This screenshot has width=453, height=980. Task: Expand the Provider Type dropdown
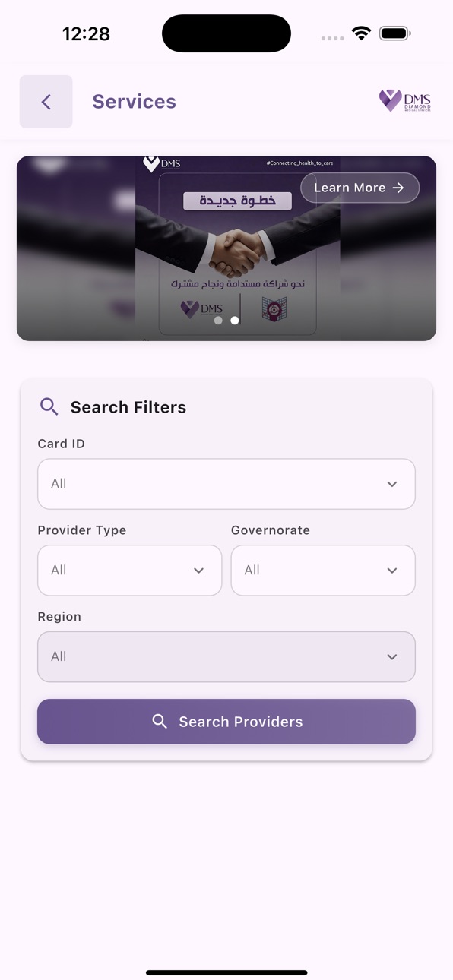130,571
